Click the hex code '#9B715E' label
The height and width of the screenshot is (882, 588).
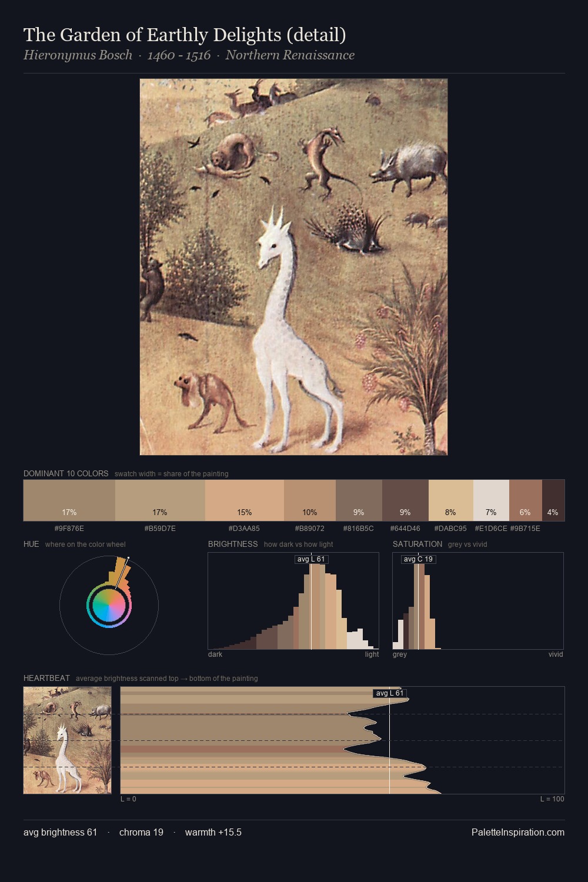(525, 529)
